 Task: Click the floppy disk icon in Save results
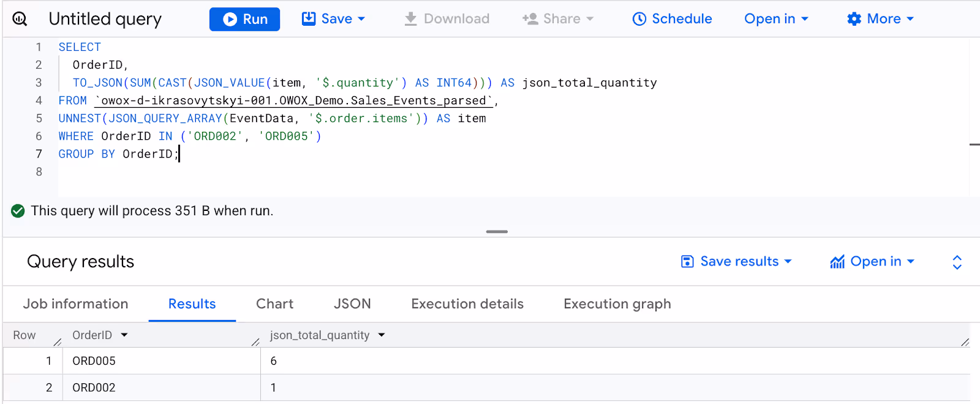click(687, 262)
